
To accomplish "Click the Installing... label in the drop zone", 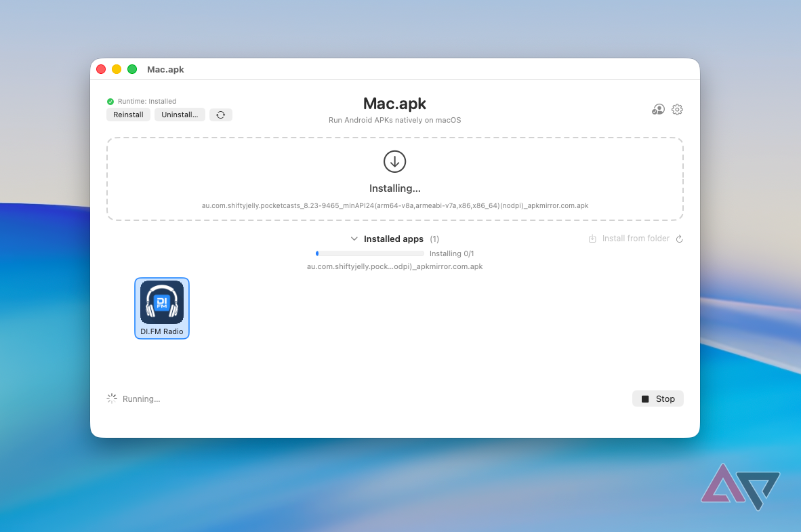I will coord(395,188).
